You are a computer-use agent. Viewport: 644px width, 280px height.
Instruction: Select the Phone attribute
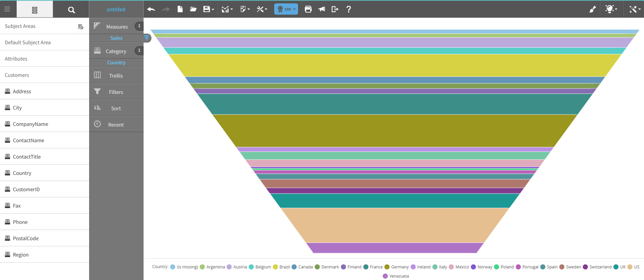click(45, 222)
